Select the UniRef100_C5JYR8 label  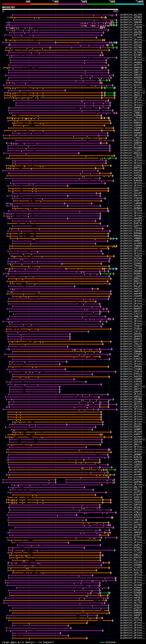(131, 268)
